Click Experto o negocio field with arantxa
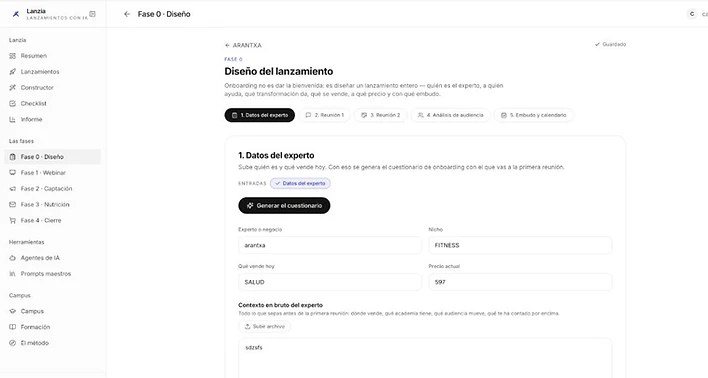This screenshot has height=378, width=708. point(330,245)
